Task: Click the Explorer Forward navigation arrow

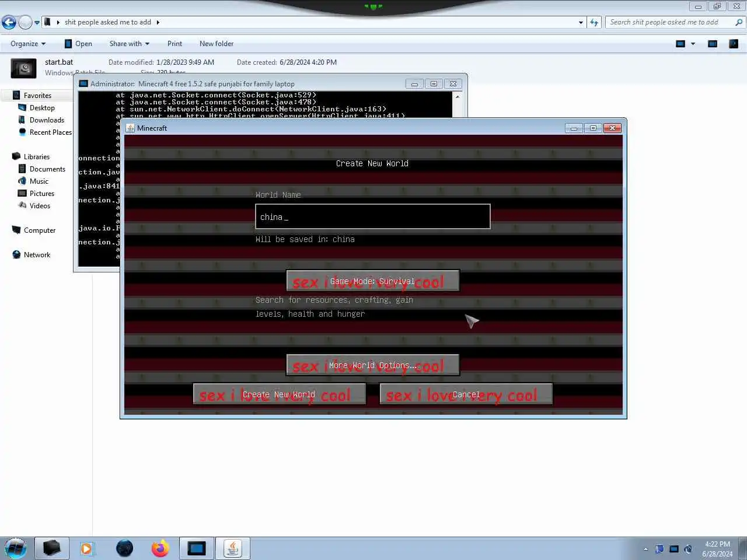Action: (x=25, y=22)
